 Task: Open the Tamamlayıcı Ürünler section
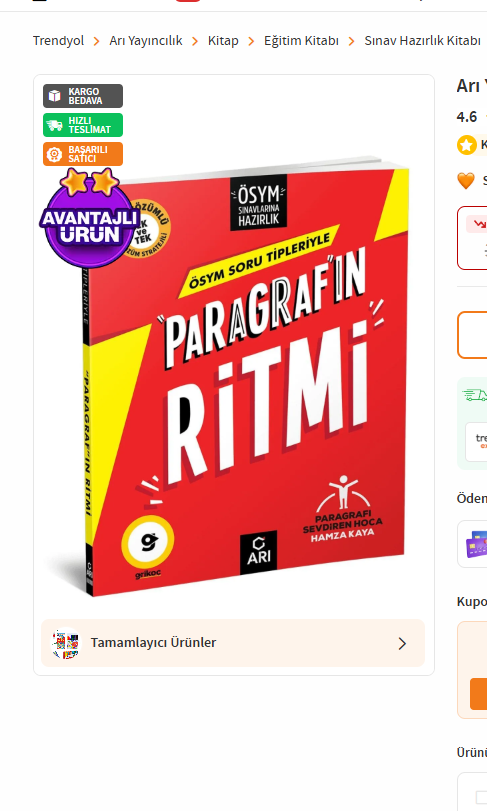tap(233, 643)
